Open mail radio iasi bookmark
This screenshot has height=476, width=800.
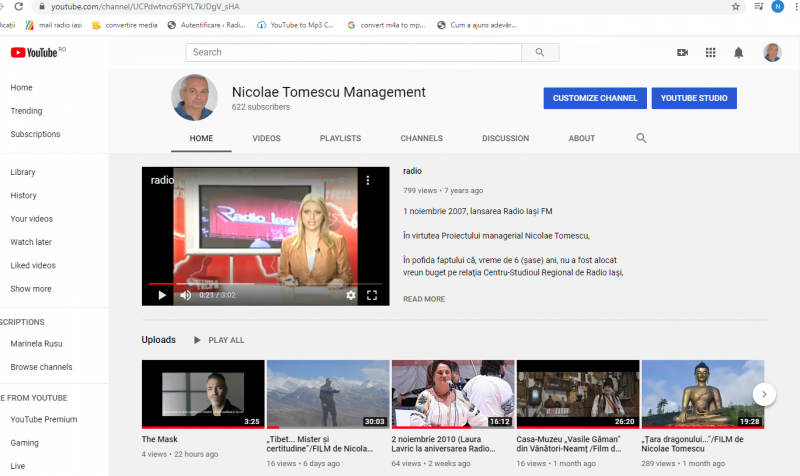point(54,25)
